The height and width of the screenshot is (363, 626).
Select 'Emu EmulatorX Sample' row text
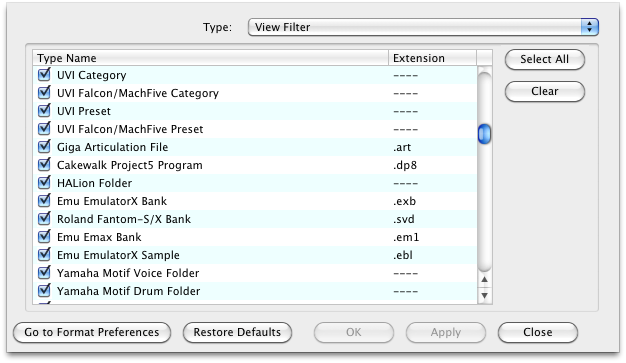pos(118,255)
